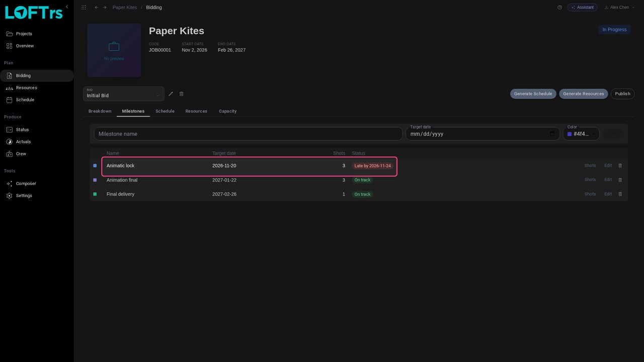The image size is (644, 362).
Task: Open the Assistant panel
Action: click(x=582, y=8)
